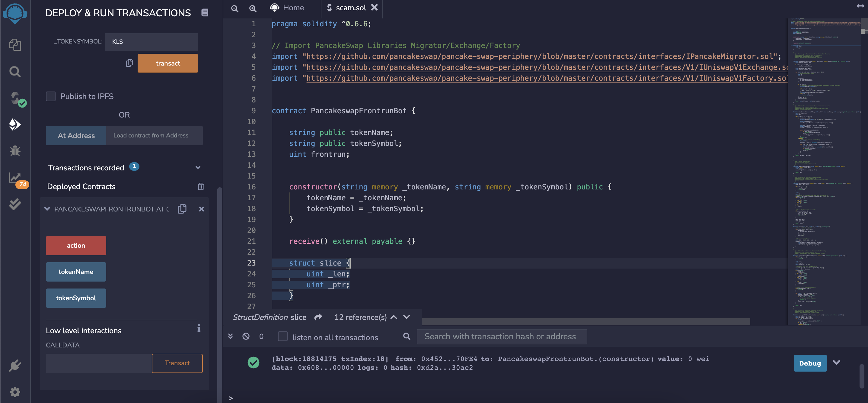
Task: Clear the terminal console icon
Action: click(246, 336)
